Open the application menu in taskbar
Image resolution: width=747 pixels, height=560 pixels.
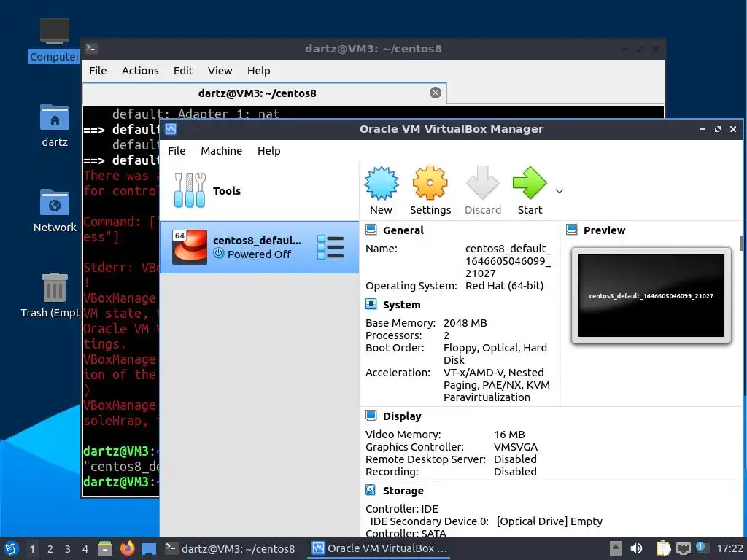12,548
